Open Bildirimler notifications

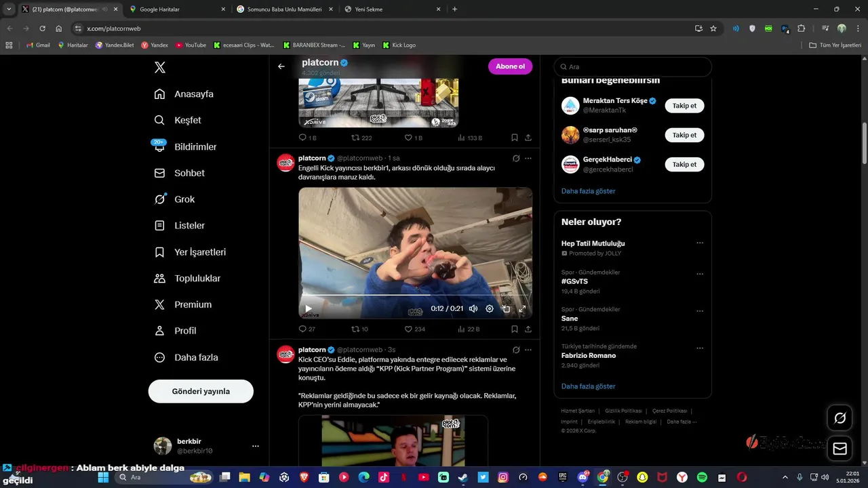[x=186, y=146]
